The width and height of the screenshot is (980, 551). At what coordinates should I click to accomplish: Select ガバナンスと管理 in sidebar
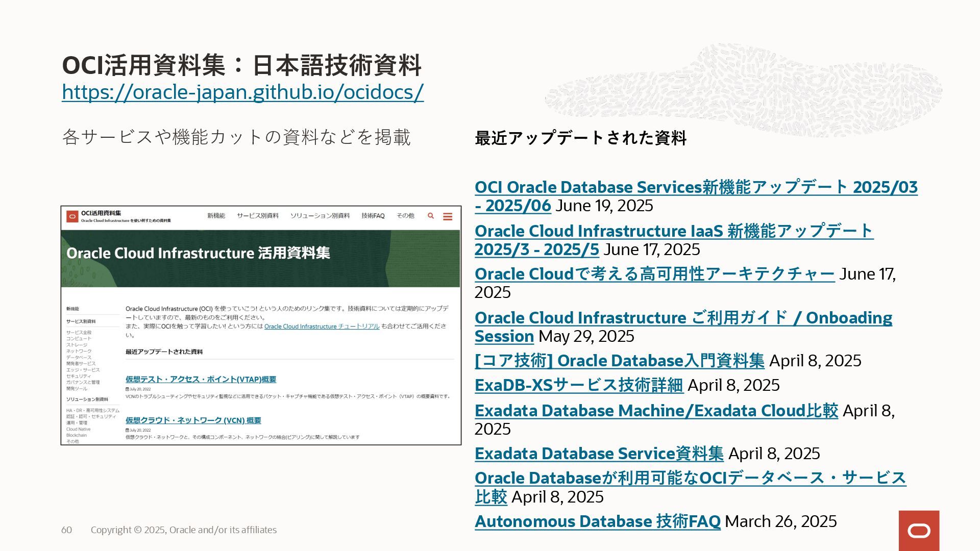(83, 382)
